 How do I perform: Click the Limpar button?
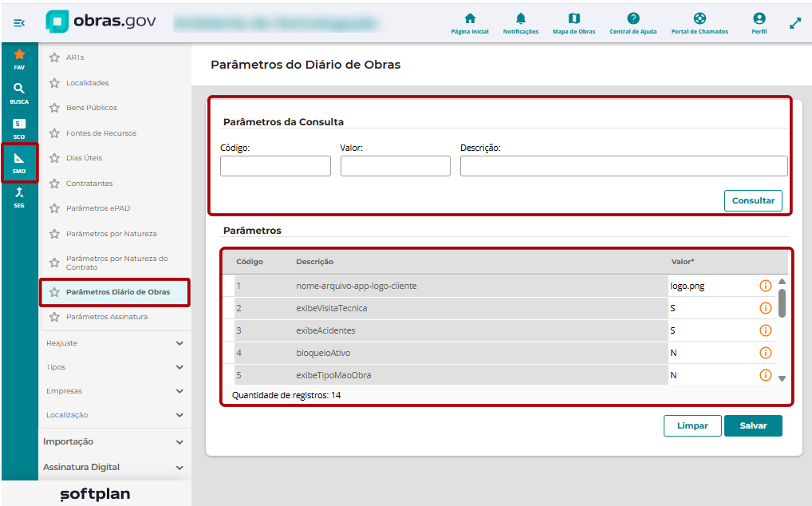coord(692,425)
